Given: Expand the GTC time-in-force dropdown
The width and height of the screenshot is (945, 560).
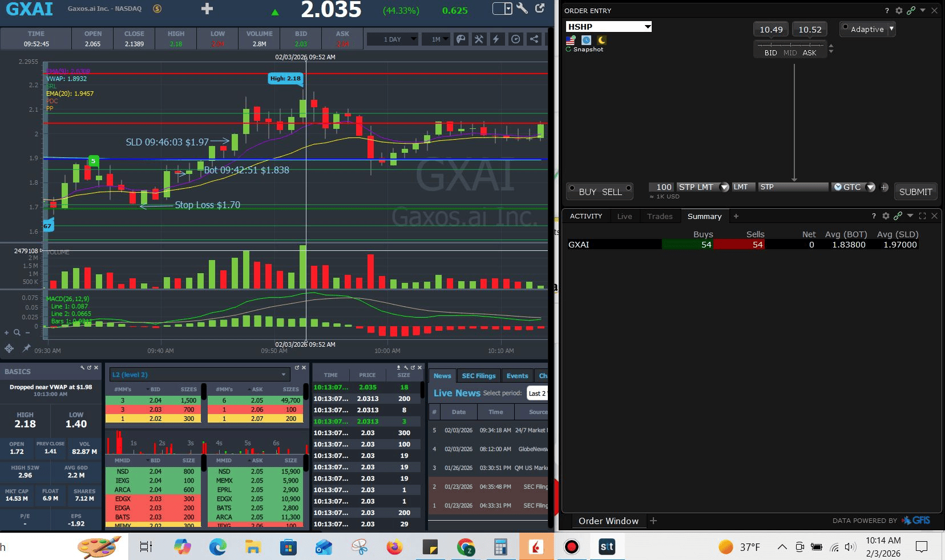Looking at the screenshot, I should (871, 187).
